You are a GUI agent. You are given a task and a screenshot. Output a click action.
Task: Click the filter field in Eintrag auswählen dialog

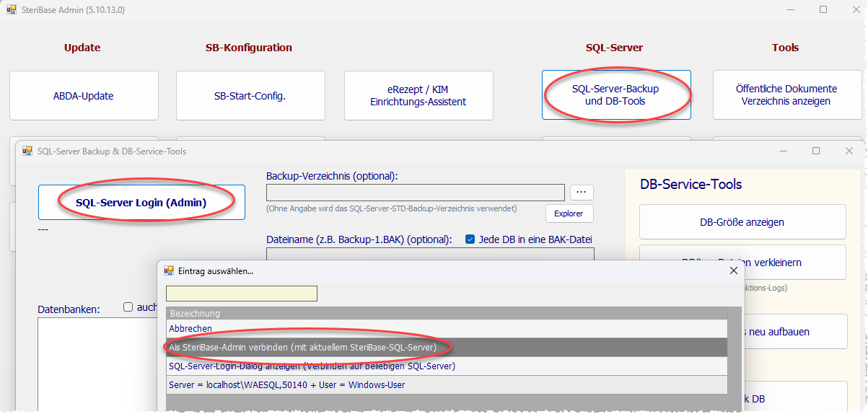pos(242,294)
